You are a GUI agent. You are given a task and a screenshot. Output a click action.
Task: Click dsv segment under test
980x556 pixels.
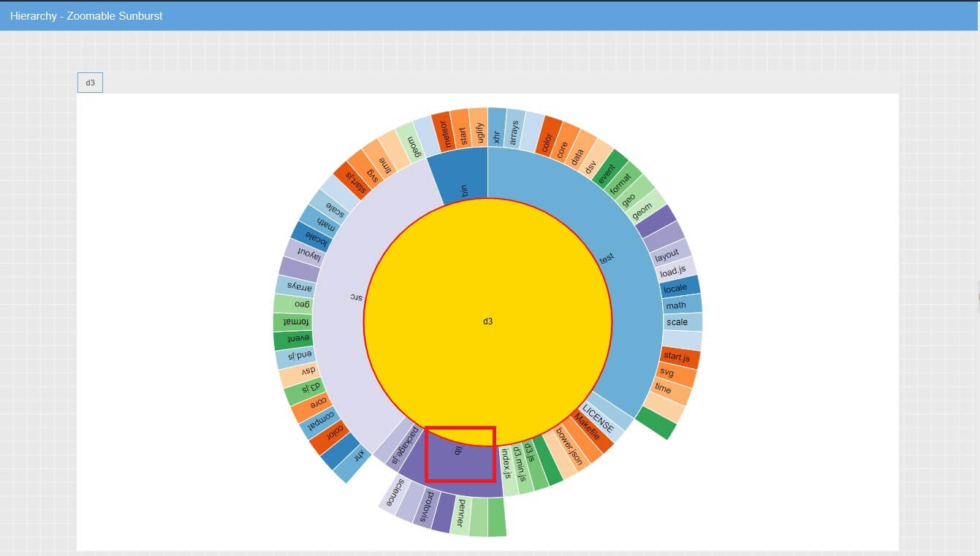pos(592,161)
